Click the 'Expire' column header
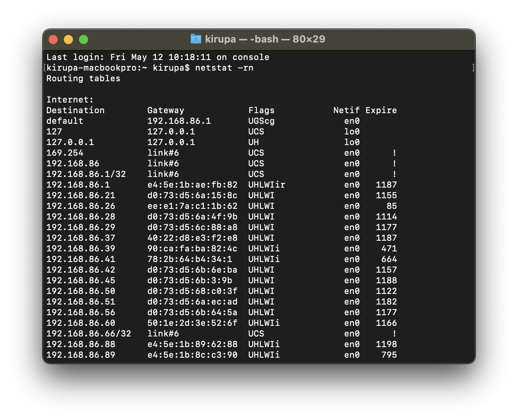 381,111
